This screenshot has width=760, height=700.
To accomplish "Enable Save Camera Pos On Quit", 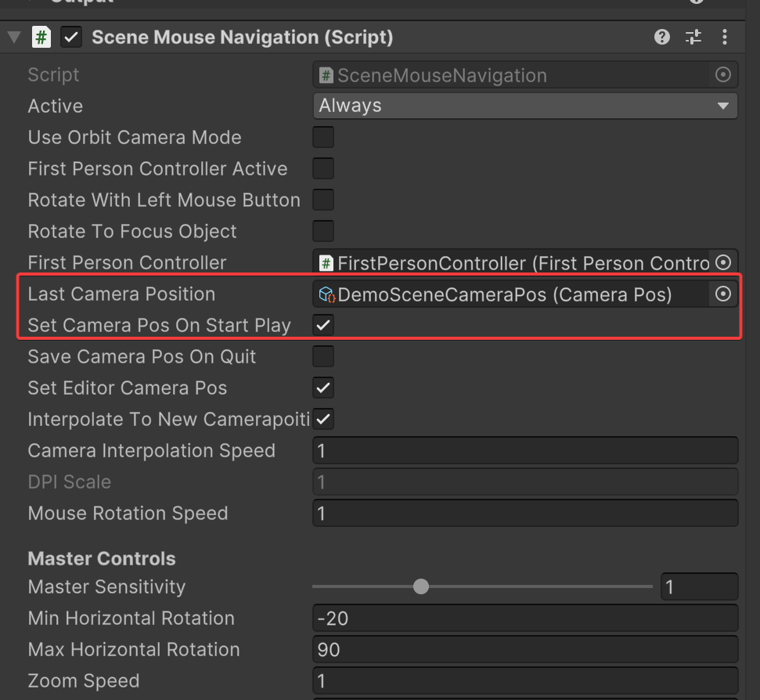I will click(x=323, y=357).
